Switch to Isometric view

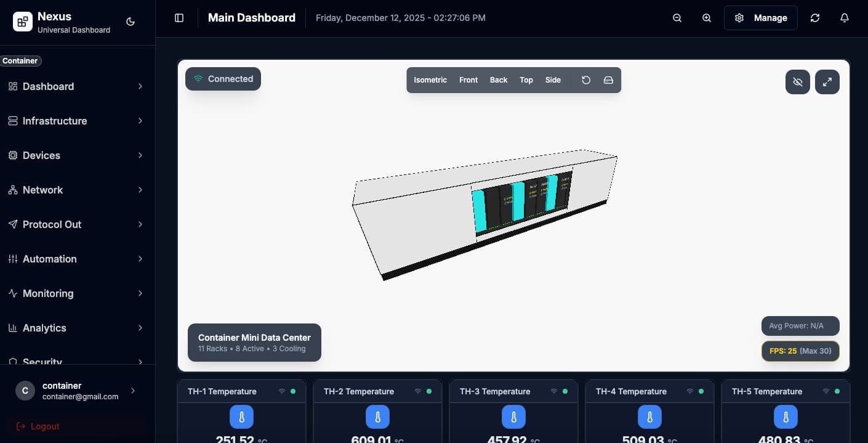coord(430,80)
